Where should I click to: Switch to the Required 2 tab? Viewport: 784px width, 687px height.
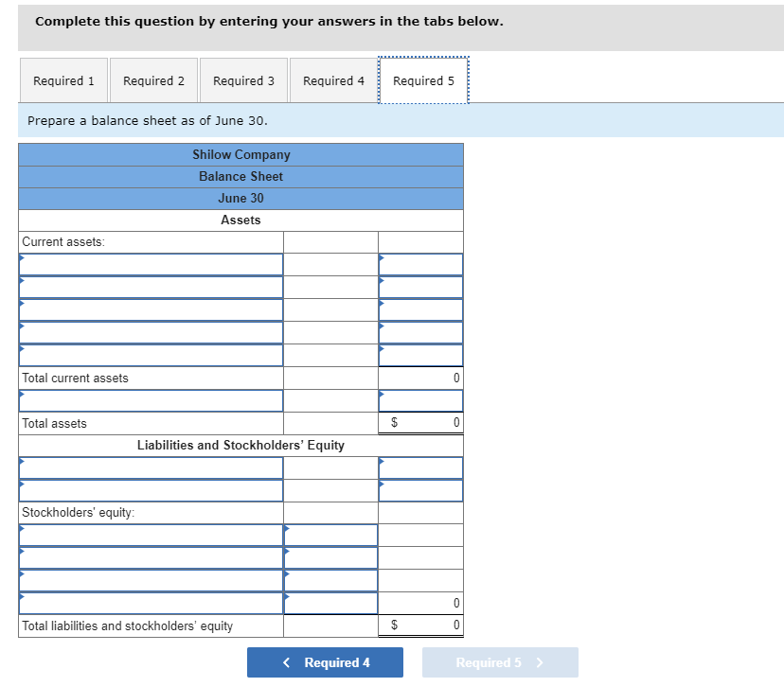pyautogui.click(x=153, y=80)
